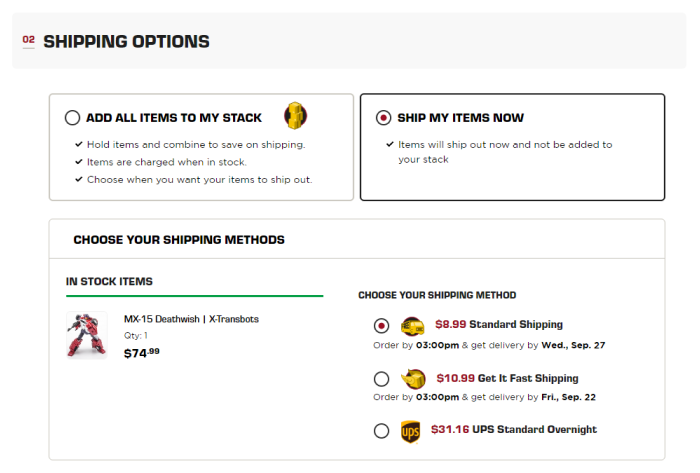
Task: Choose the UPS Standard Overnight radio
Action: click(381, 431)
